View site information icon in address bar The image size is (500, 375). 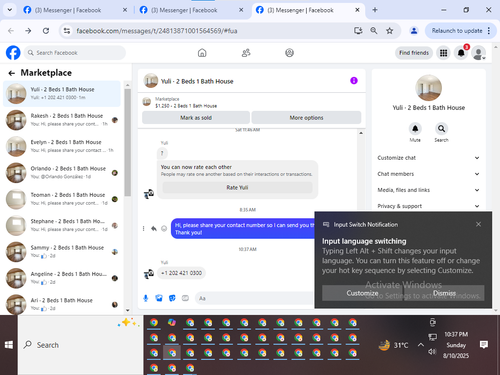pos(67,31)
